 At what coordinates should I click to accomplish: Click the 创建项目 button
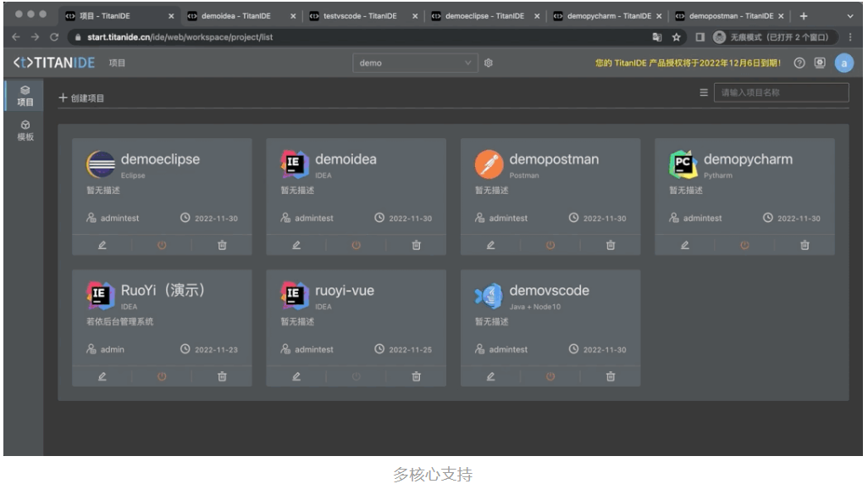click(x=82, y=98)
